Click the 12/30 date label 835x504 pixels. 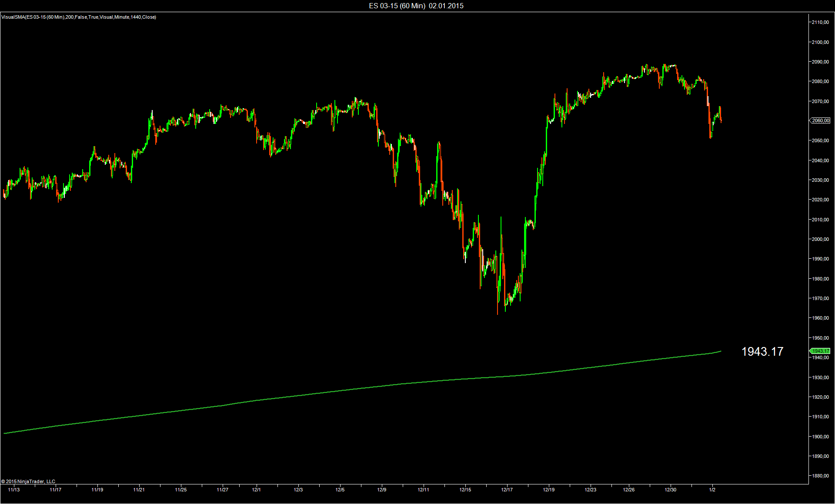(x=671, y=490)
